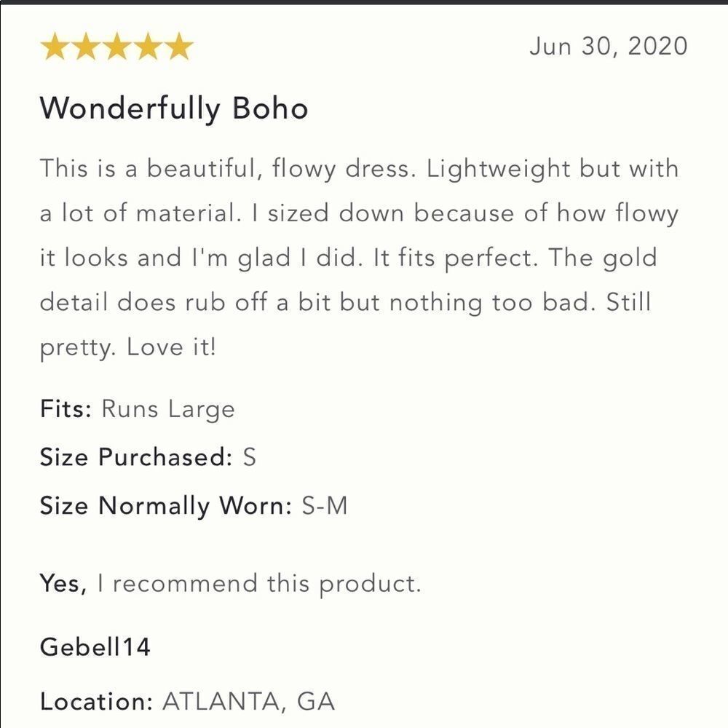The height and width of the screenshot is (728, 728).
Task: Click the fifth gold rating star
Action: 178,48
